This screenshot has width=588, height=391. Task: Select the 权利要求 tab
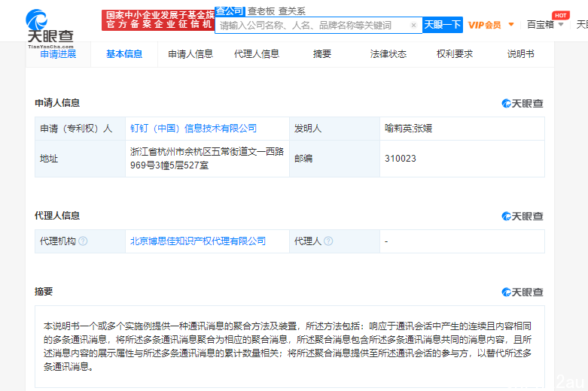(x=455, y=54)
